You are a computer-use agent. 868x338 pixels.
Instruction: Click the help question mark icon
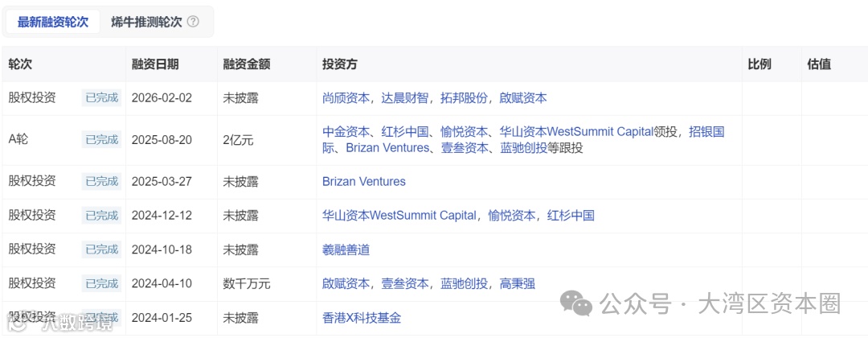193,23
